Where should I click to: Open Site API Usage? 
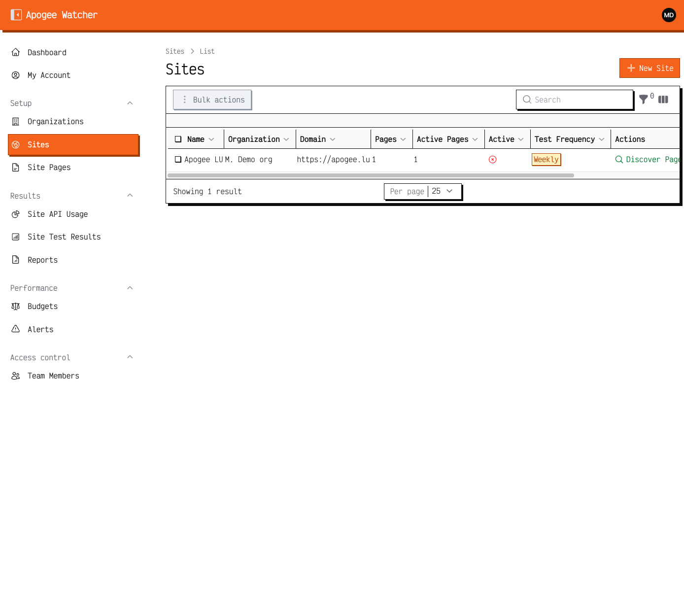(x=73, y=214)
